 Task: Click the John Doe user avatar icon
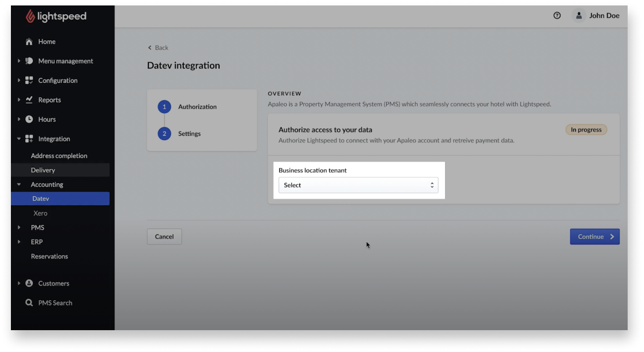click(x=579, y=16)
